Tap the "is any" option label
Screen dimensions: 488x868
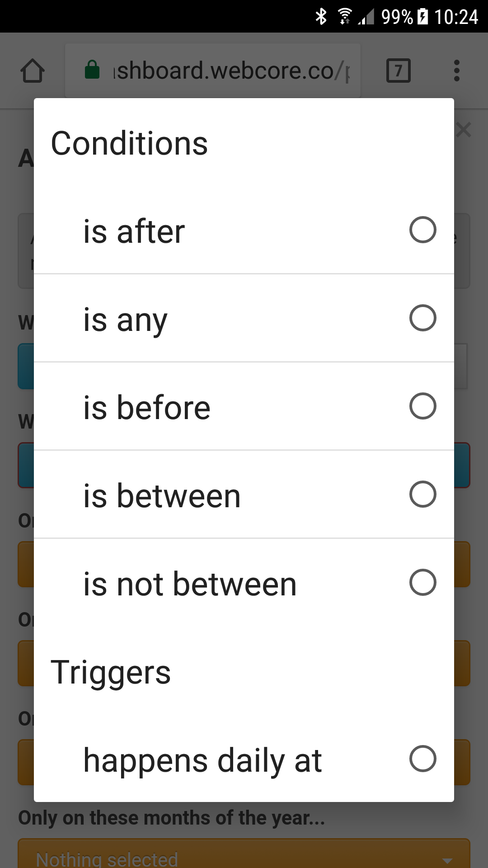[x=125, y=320]
